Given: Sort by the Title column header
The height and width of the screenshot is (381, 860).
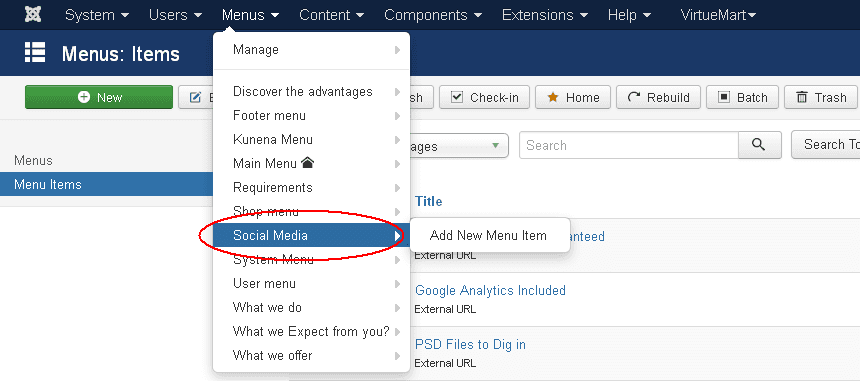Looking at the screenshot, I should point(428,201).
